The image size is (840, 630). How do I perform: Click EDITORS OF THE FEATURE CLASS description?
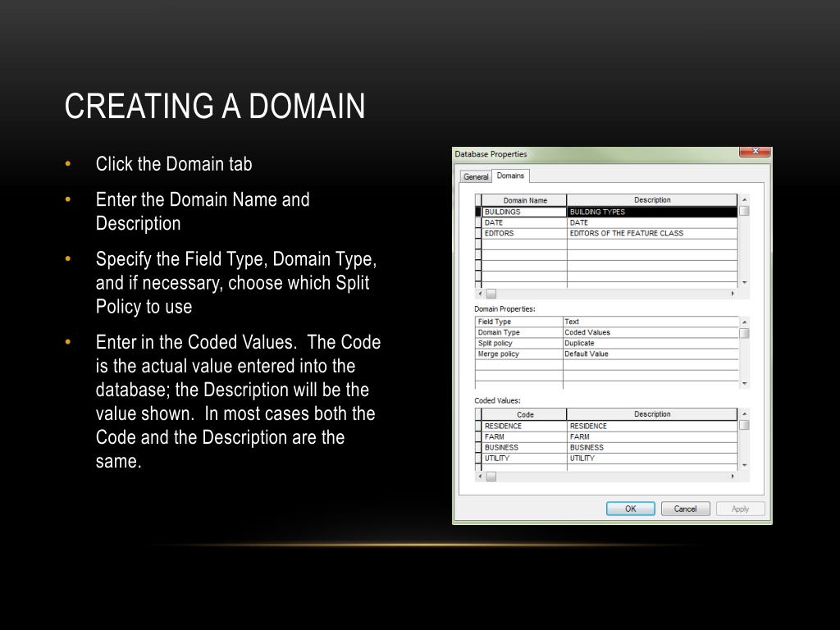pyautogui.click(x=652, y=233)
